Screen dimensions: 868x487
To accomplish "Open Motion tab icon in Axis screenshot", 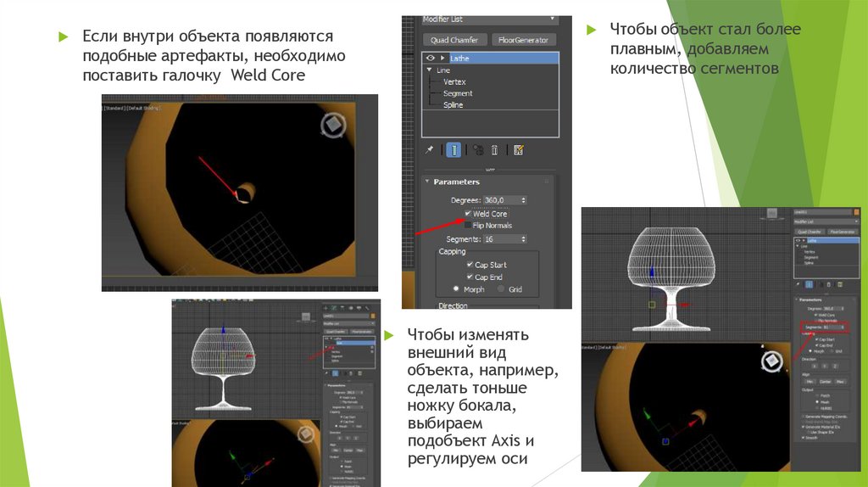I will (351, 308).
